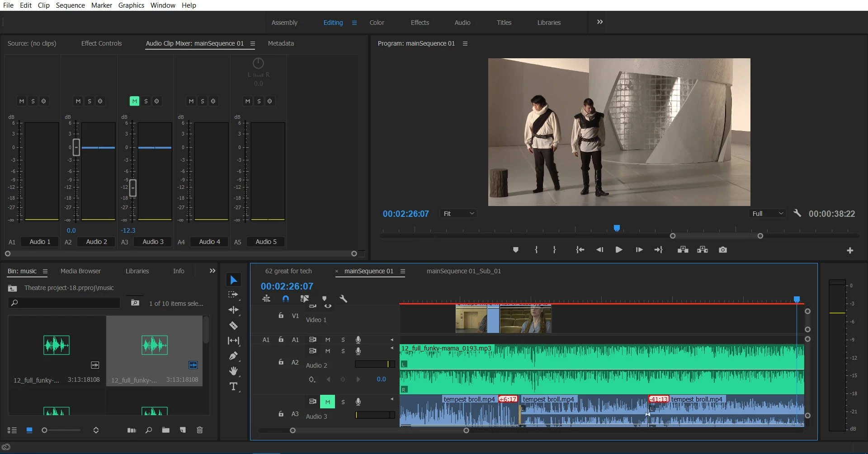This screenshot has height=454, width=868.
Task: Click the Add Marker icon in Program monitor
Action: click(x=515, y=250)
